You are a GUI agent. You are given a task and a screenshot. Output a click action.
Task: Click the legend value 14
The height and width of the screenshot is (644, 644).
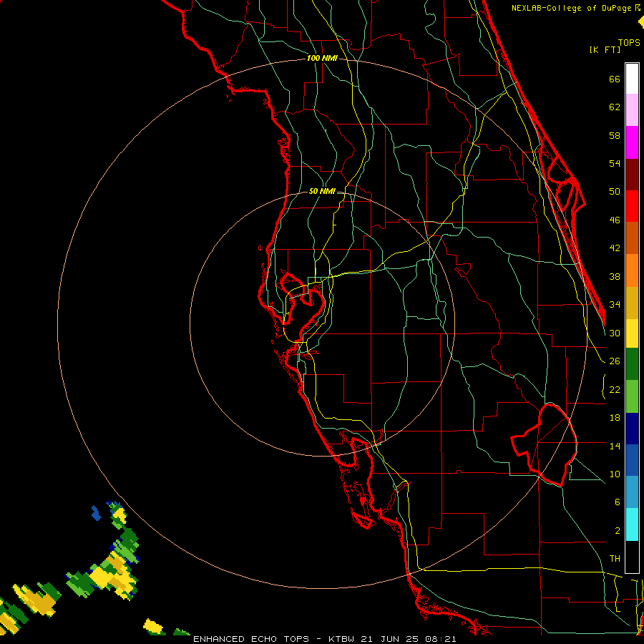(x=615, y=446)
